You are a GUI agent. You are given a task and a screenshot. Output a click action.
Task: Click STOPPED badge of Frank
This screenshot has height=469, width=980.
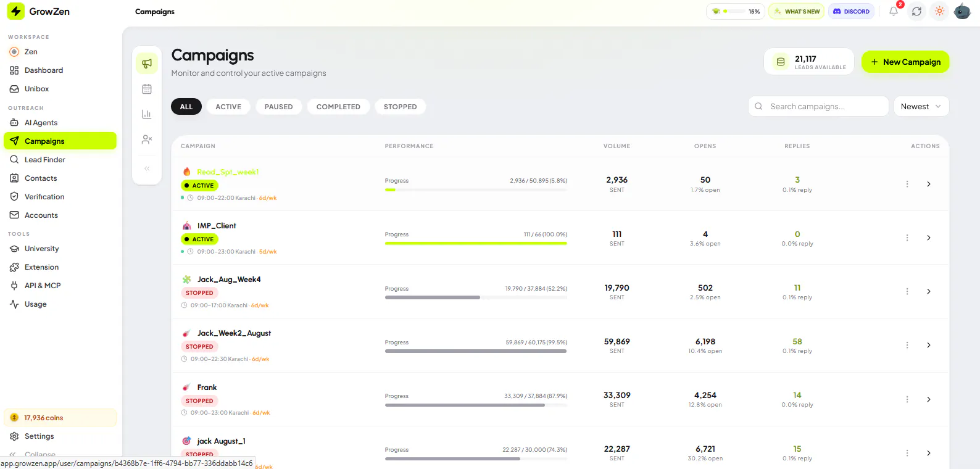click(x=199, y=401)
